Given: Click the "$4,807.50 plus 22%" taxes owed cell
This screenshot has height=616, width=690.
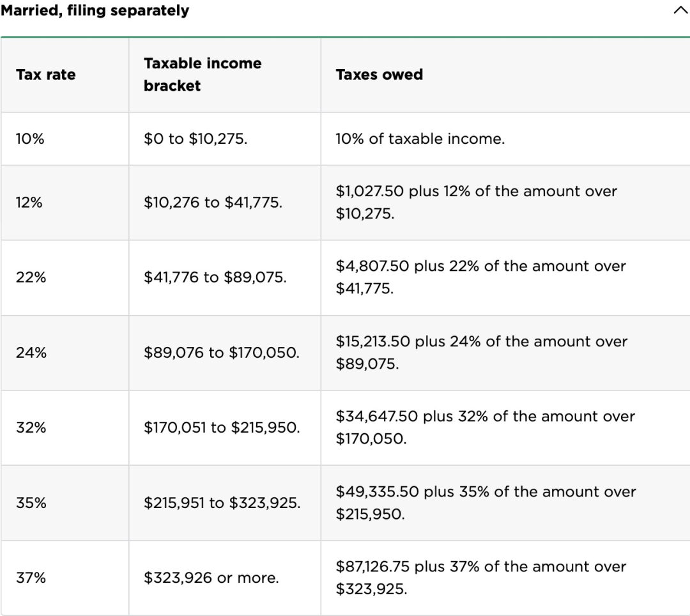Looking at the screenshot, I should click(480, 277).
